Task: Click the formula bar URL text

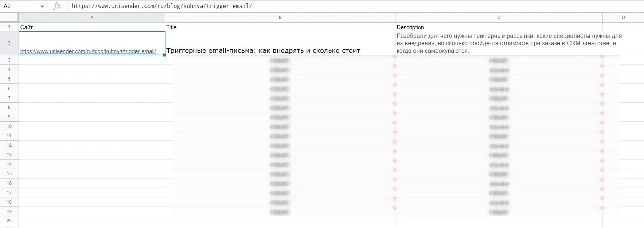Action: (x=162, y=6)
